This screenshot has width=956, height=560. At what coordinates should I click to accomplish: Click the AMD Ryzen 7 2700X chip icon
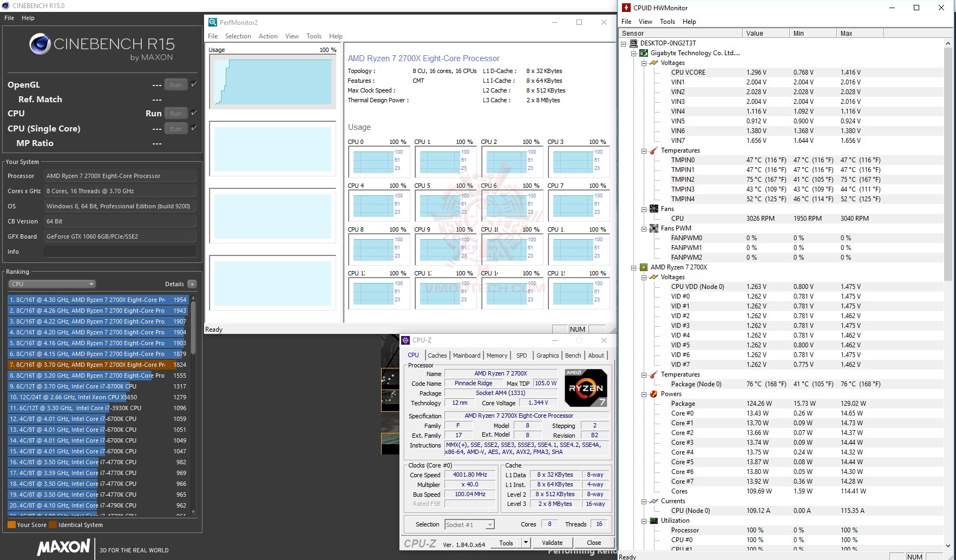(644, 267)
